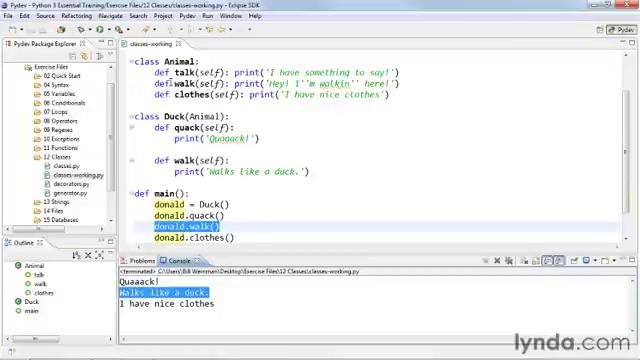Click the External Tools run icon
This screenshot has height=360, width=640.
coord(119,29)
